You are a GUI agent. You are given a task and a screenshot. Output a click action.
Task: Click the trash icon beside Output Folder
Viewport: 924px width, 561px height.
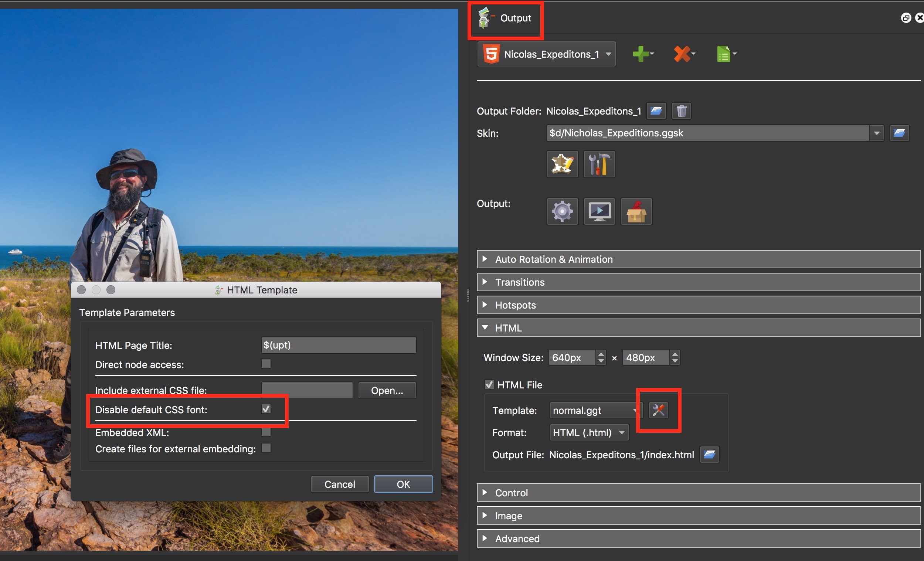682,111
